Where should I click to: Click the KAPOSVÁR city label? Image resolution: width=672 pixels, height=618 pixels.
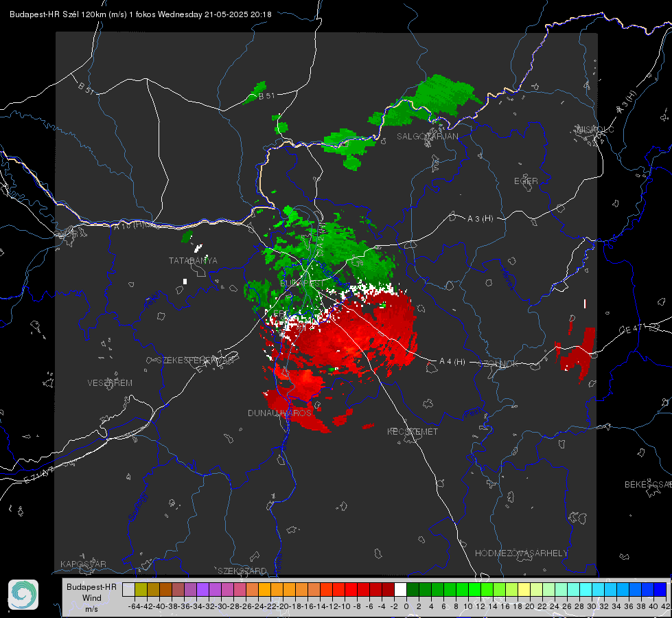[83, 564]
